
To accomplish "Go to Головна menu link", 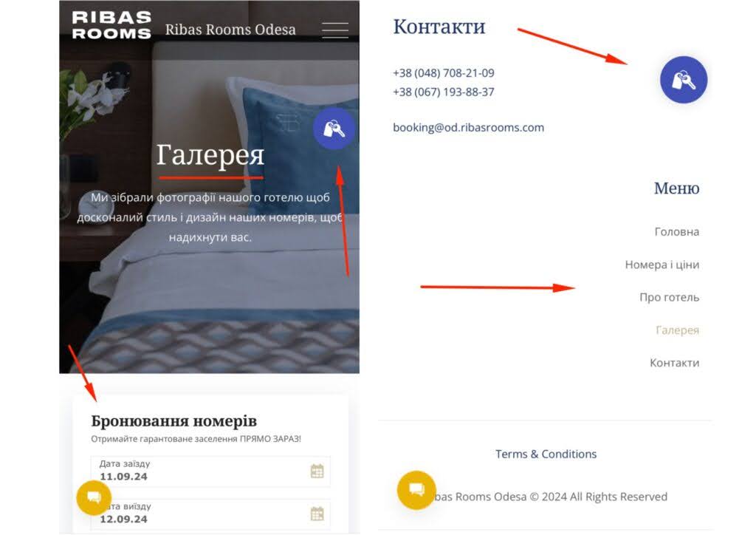I will [x=676, y=232].
